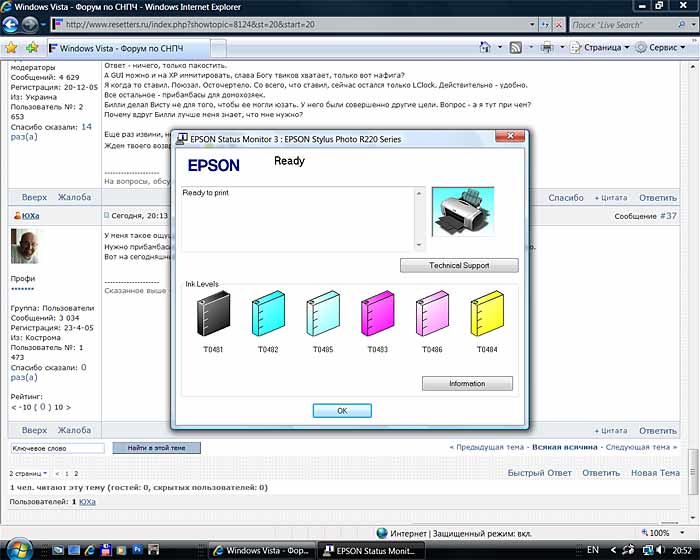Click the EN language indicator in taskbar
Screen dimensions: 700x560
pyautogui.click(x=593, y=550)
